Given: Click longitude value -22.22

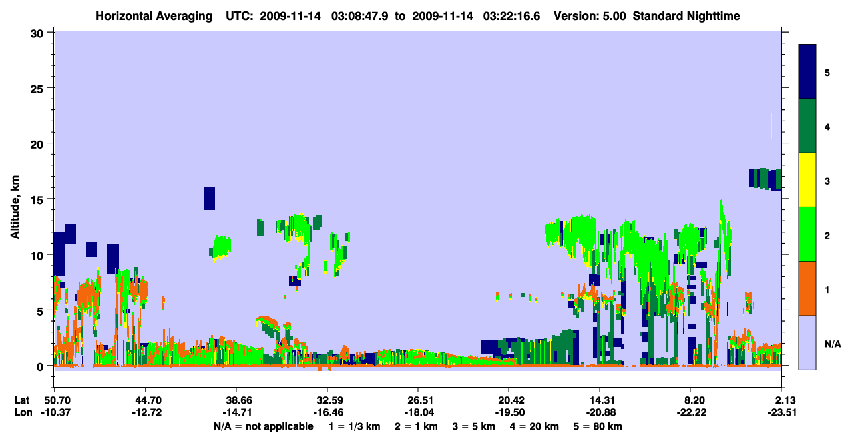Looking at the screenshot, I should point(690,413).
